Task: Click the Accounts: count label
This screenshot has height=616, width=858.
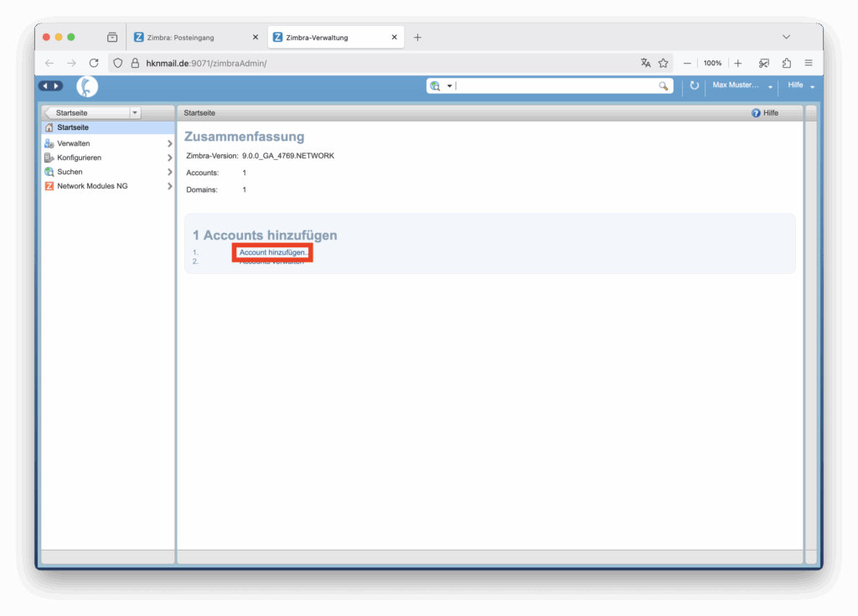Action: (x=203, y=173)
